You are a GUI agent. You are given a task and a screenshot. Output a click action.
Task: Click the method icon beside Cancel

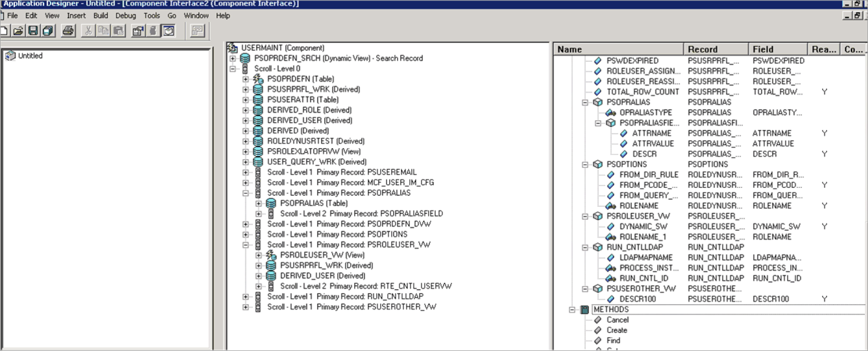pos(598,320)
